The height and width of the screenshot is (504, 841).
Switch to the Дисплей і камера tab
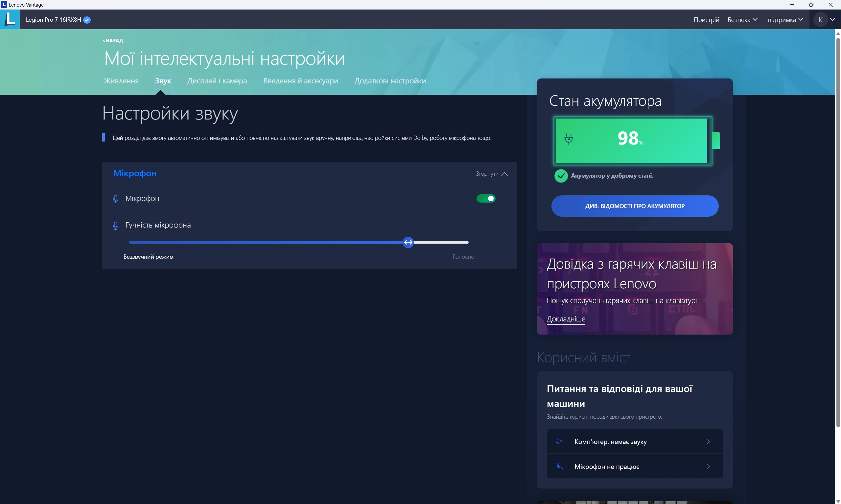point(217,81)
